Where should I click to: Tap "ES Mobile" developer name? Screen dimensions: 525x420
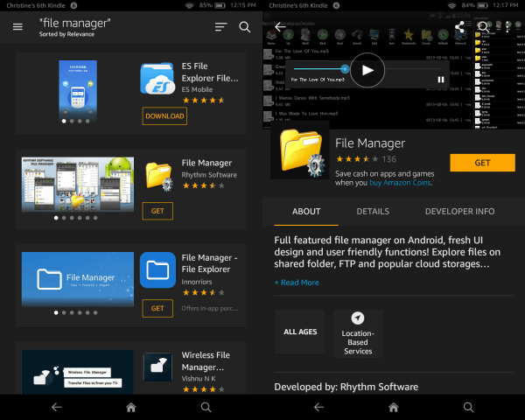(197, 89)
